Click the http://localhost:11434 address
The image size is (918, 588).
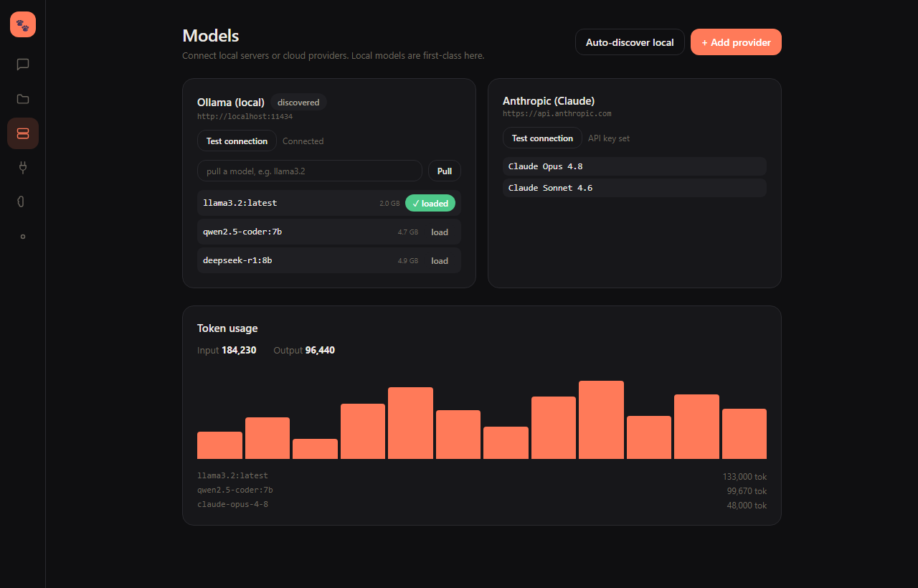(245, 116)
